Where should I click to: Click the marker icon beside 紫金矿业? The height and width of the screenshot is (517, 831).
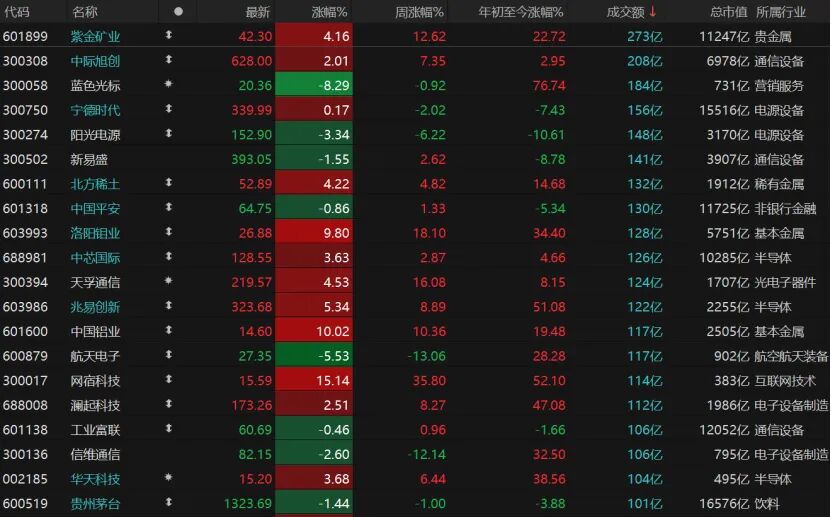[x=168, y=36]
